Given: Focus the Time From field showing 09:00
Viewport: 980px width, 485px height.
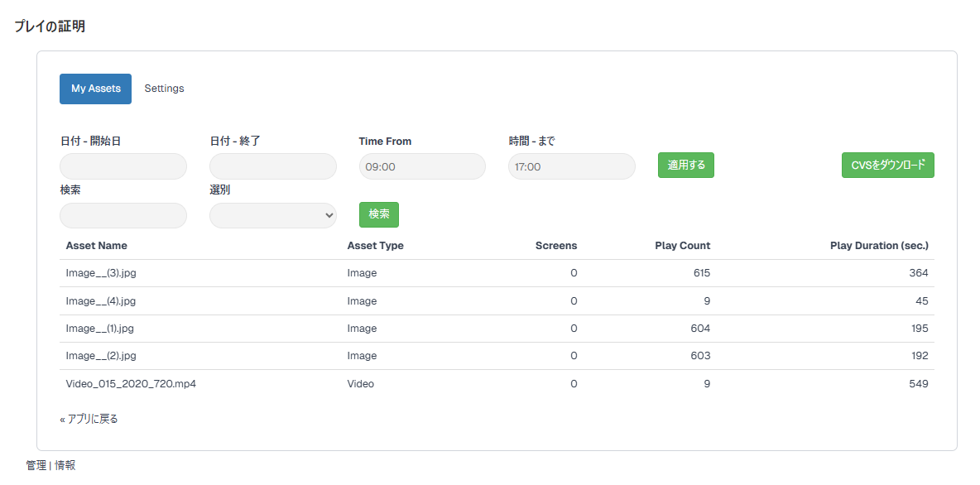Looking at the screenshot, I should (x=422, y=166).
